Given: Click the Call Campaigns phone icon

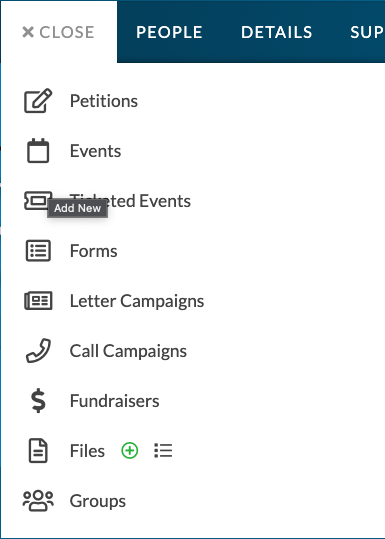Looking at the screenshot, I should (x=38, y=351).
